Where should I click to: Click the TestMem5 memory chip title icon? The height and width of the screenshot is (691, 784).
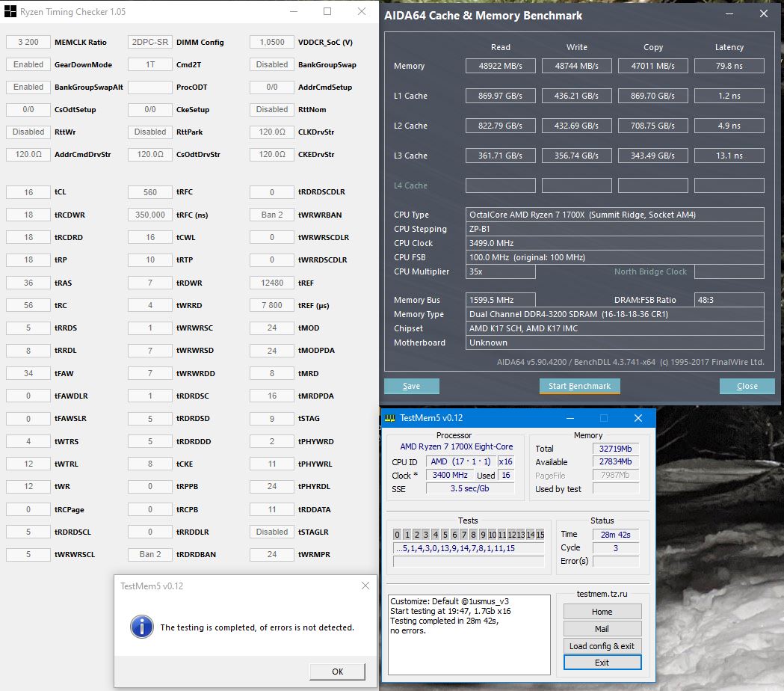[x=390, y=418]
